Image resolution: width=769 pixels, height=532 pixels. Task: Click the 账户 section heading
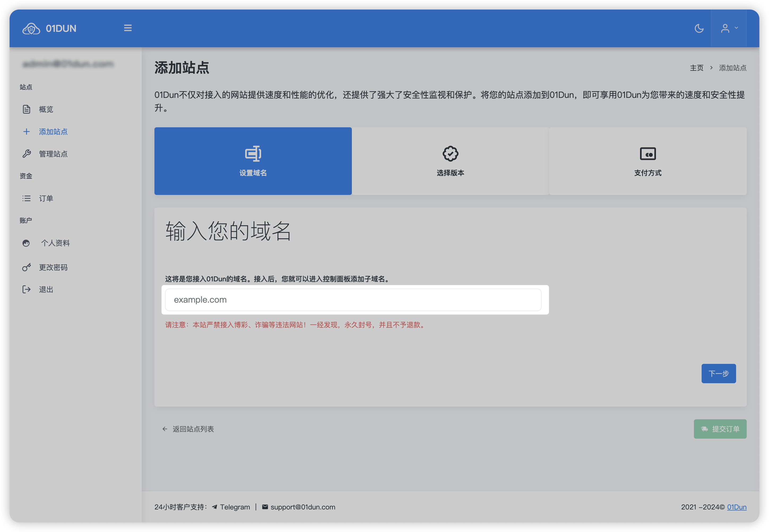[26, 220]
